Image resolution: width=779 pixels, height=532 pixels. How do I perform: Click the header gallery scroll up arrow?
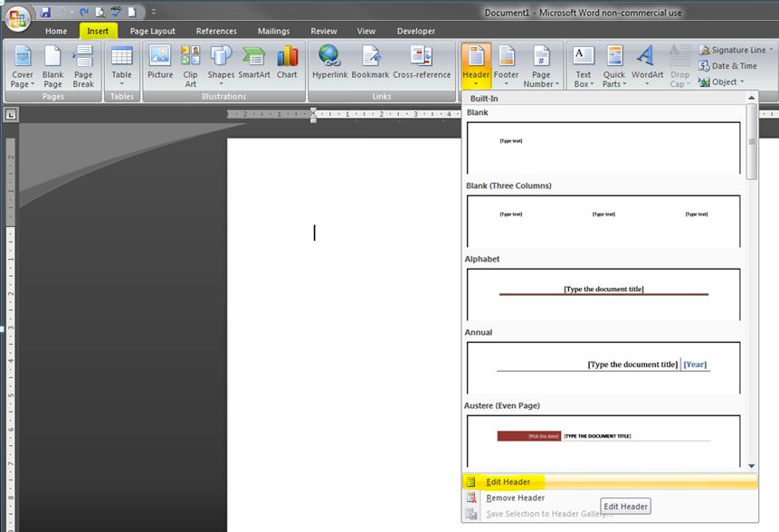click(x=752, y=98)
